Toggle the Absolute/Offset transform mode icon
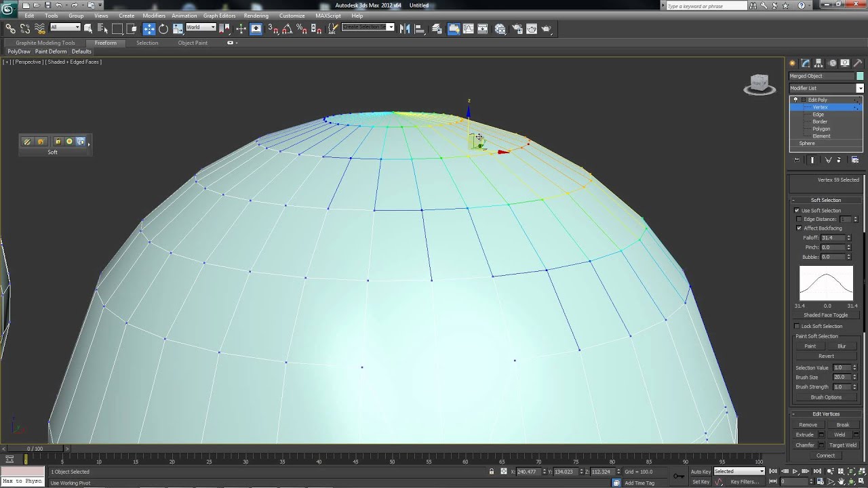 pos(503,471)
